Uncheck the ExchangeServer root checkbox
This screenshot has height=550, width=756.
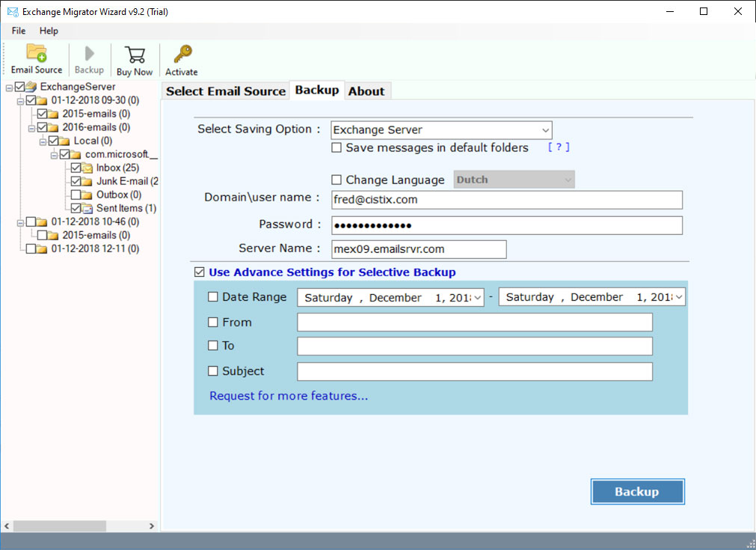[x=19, y=87]
